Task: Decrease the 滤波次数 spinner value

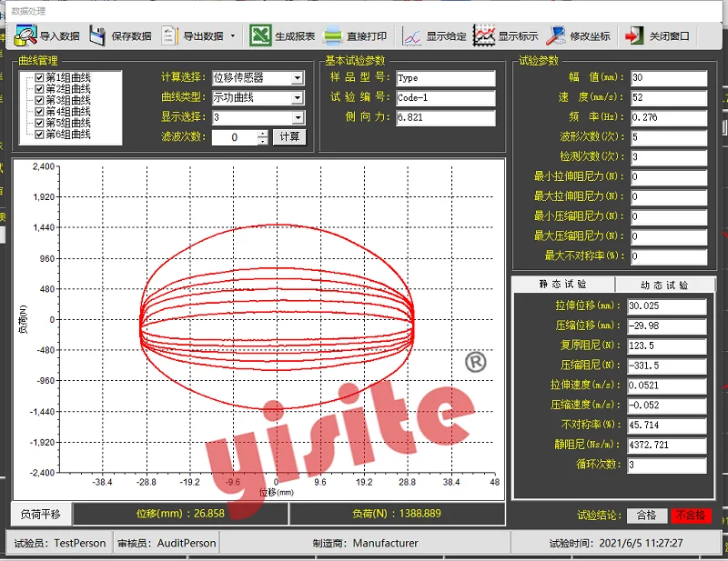Action: [x=263, y=141]
